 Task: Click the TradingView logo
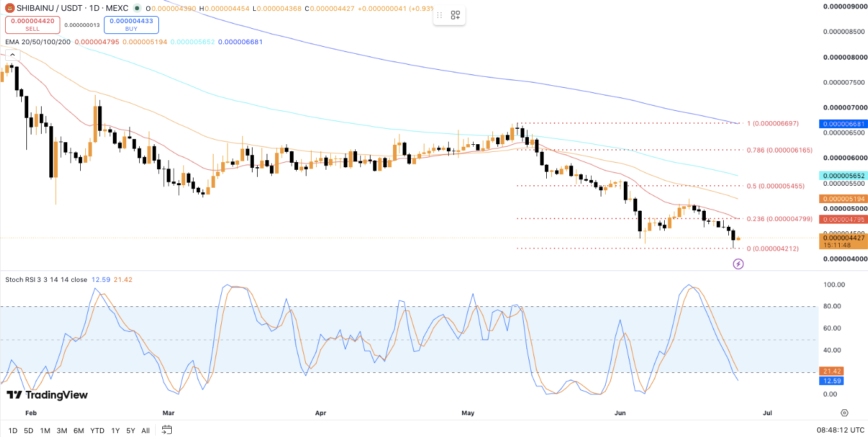point(47,395)
